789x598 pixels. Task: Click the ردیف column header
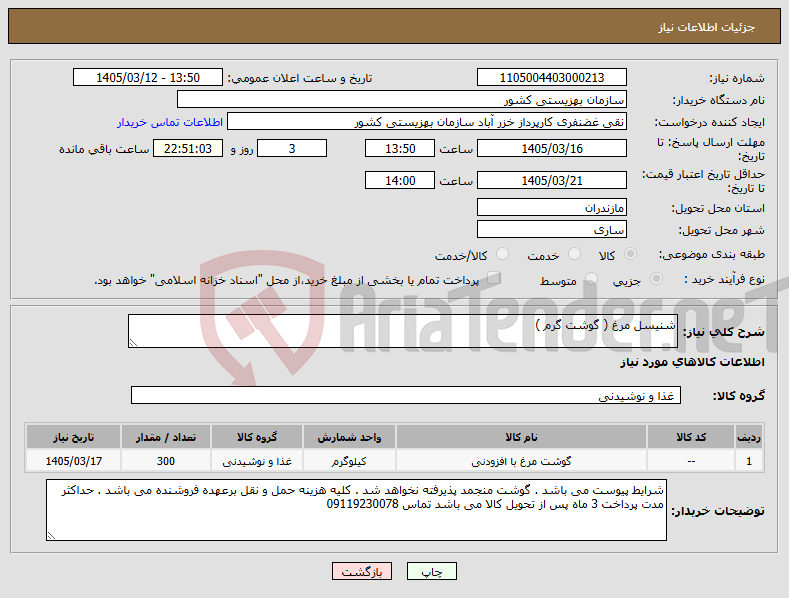click(749, 437)
